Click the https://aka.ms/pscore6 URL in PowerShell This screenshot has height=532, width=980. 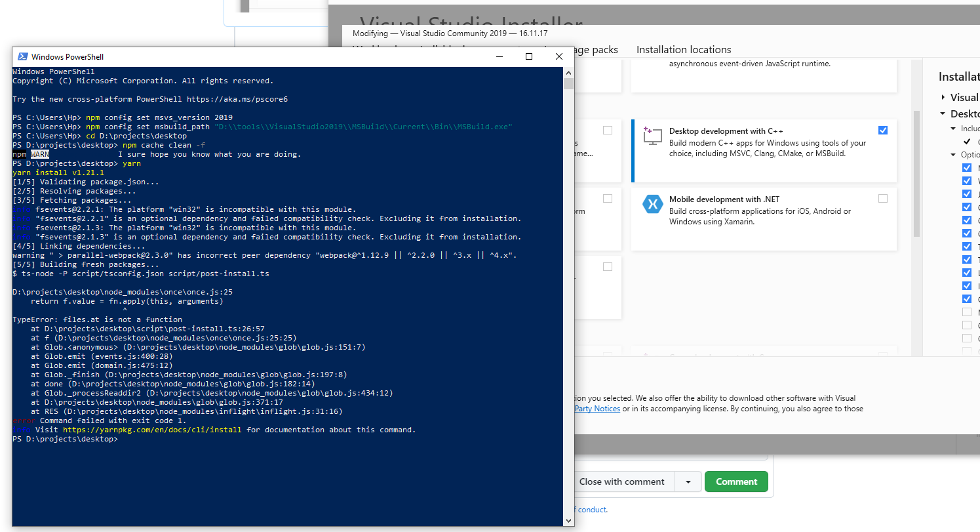[237, 100]
